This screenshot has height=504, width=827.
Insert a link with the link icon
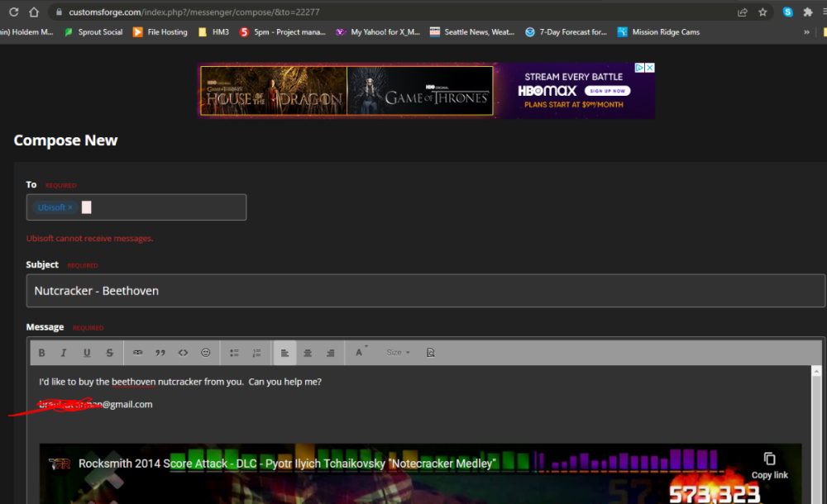tap(137, 353)
